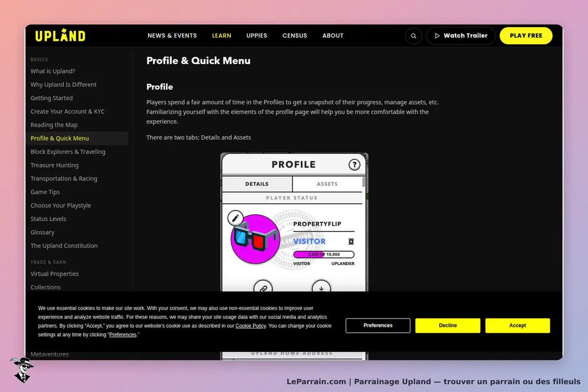The height and width of the screenshot is (392, 588).
Task: Click the Profile & Quick Menu page title
Action: (198, 61)
